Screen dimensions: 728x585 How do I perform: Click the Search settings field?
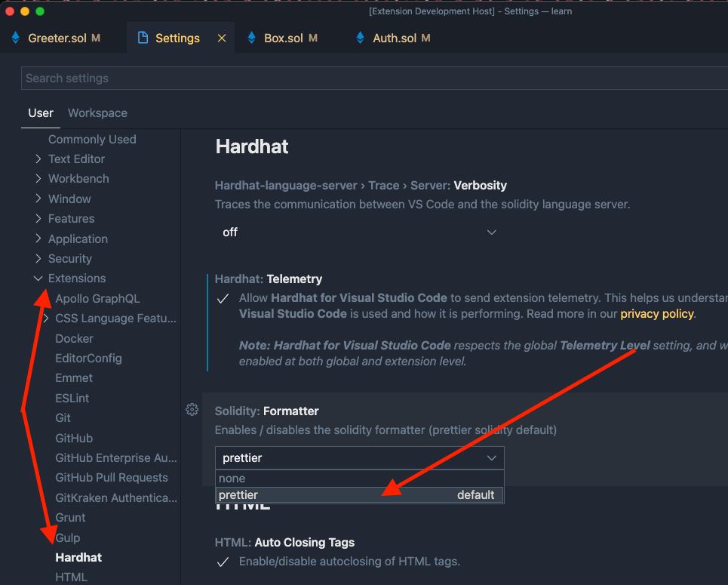374,78
